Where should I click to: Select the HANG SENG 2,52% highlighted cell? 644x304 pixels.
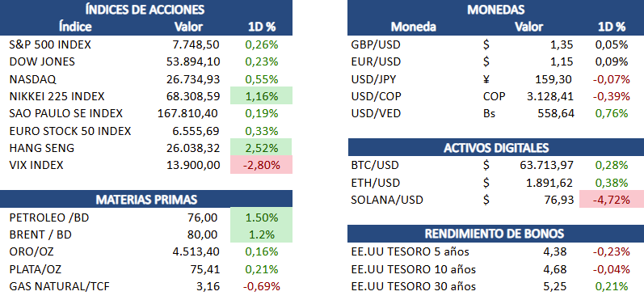(x=261, y=147)
